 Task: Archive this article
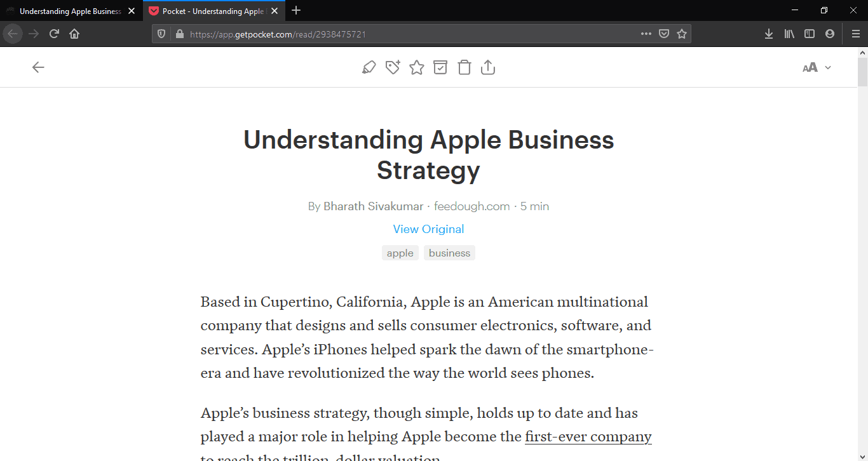pos(440,67)
